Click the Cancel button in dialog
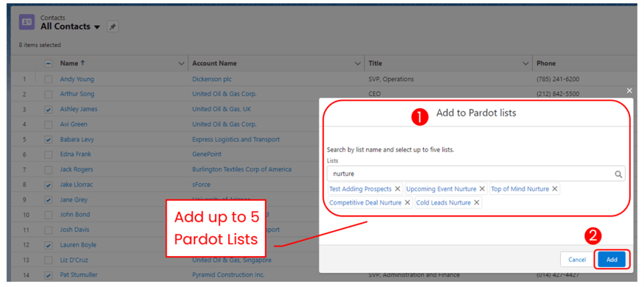 pyautogui.click(x=577, y=259)
